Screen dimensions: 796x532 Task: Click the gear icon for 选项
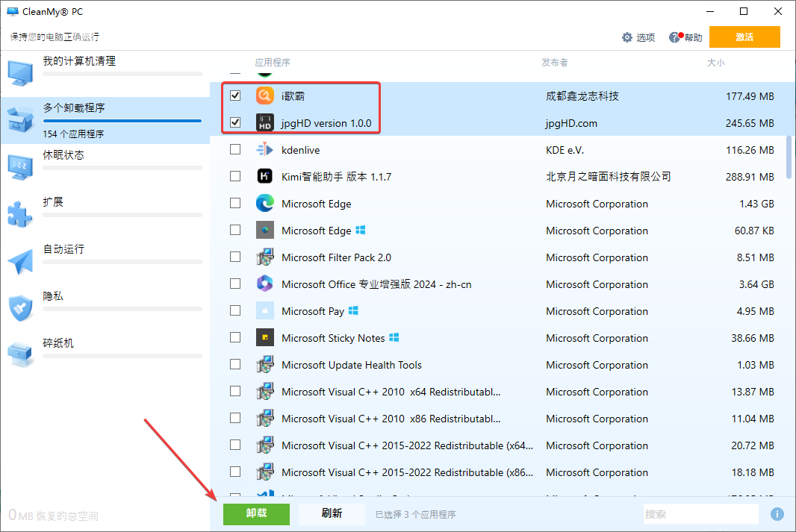pos(627,37)
